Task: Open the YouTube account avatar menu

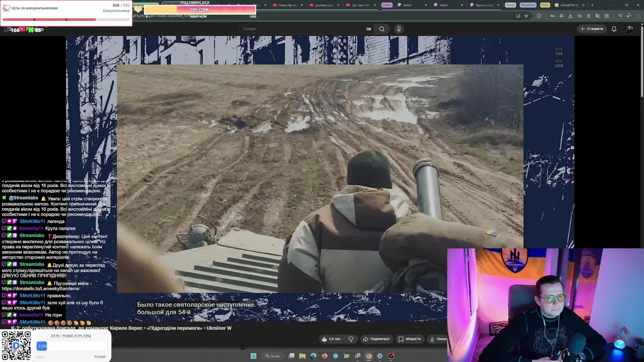Action: (x=629, y=29)
